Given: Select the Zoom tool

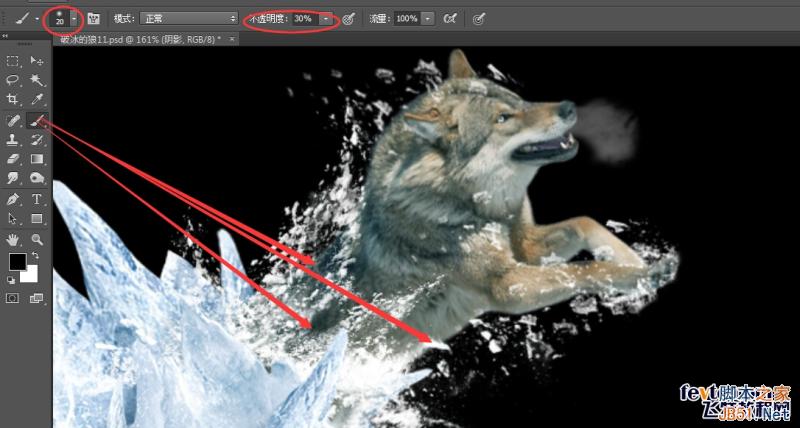Looking at the screenshot, I should point(37,239).
